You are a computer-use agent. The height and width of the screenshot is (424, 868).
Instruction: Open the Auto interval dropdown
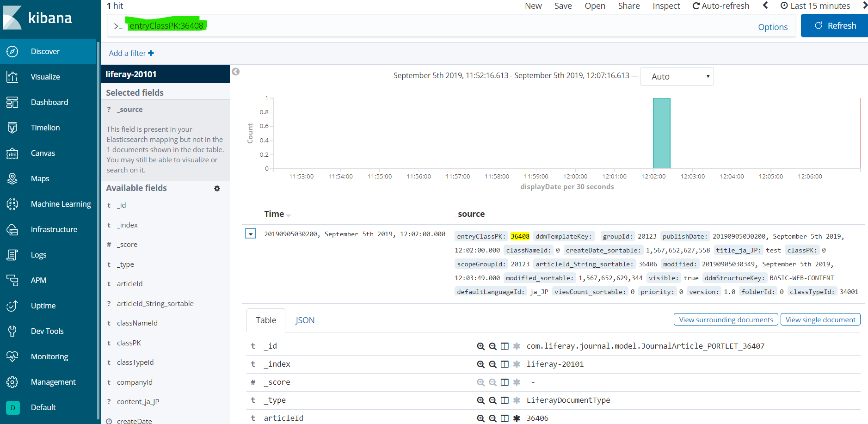point(677,76)
